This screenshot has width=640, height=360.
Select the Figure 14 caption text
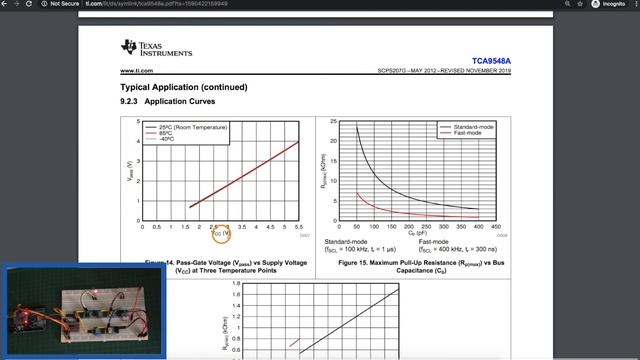click(226, 267)
